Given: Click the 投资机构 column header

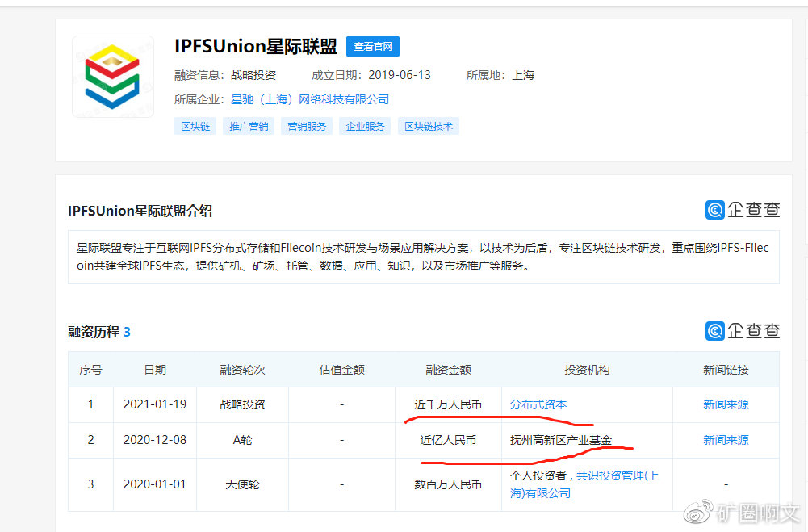Looking at the screenshot, I should (x=587, y=370).
